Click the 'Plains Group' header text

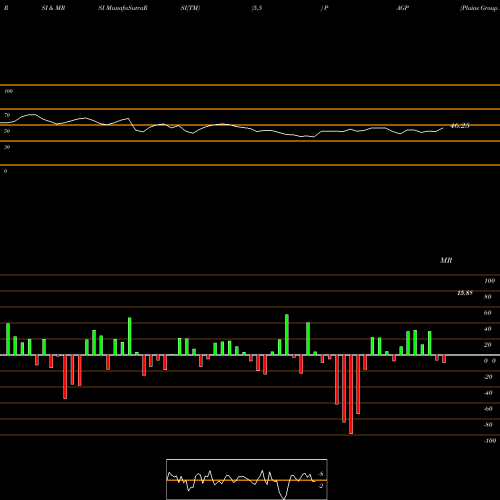479,8
